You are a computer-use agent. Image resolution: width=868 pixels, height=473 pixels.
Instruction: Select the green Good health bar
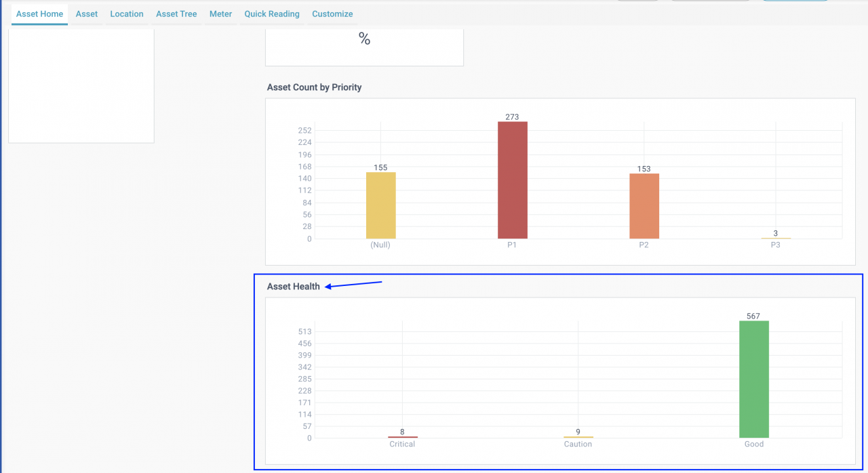753,379
